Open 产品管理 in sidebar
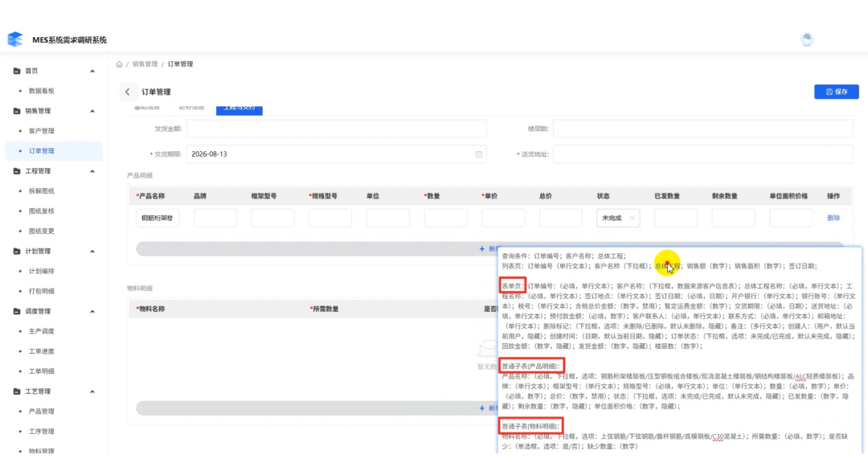Image resolution: width=868 pixels, height=463 pixels. point(42,411)
